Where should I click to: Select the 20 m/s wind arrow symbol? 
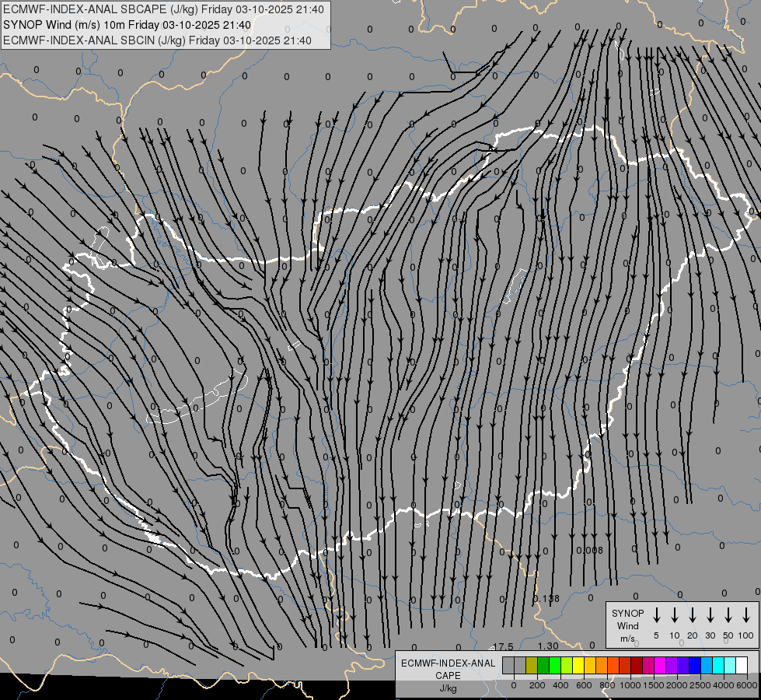(693, 615)
